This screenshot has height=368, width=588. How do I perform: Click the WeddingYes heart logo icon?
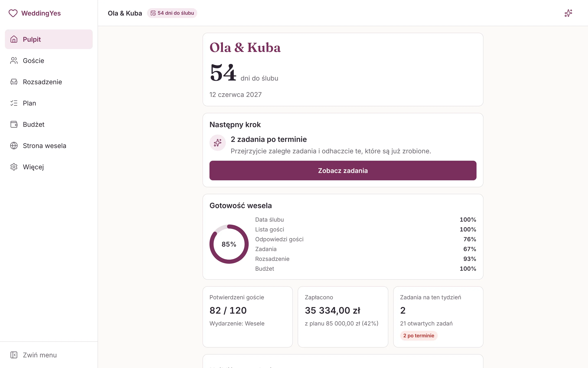pos(13,13)
